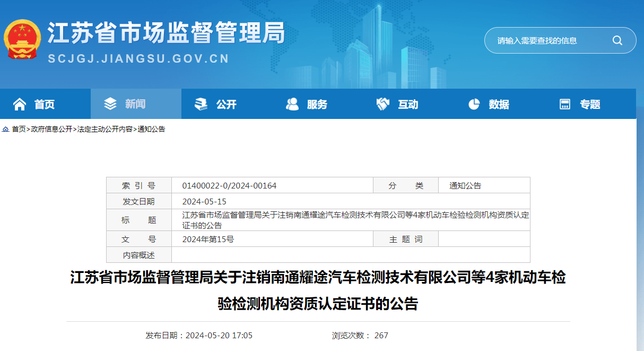The image size is (644, 351).
Task: Open the 首页 navigation tab
Action: (x=45, y=104)
